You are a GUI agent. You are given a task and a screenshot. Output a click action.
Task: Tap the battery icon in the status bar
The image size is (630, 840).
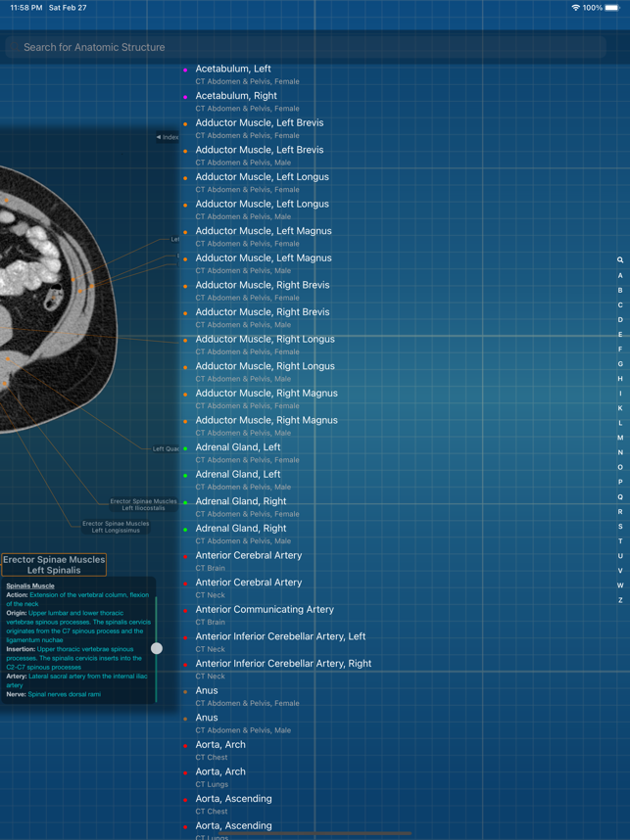tap(611, 8)
